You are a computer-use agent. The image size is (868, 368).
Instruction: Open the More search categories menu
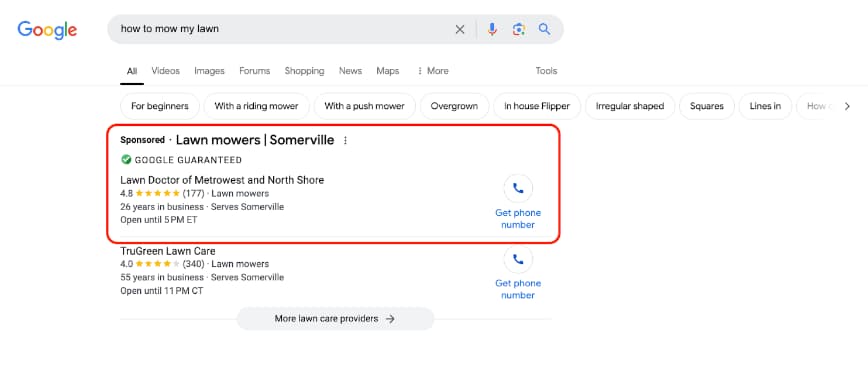coord(433,71)
